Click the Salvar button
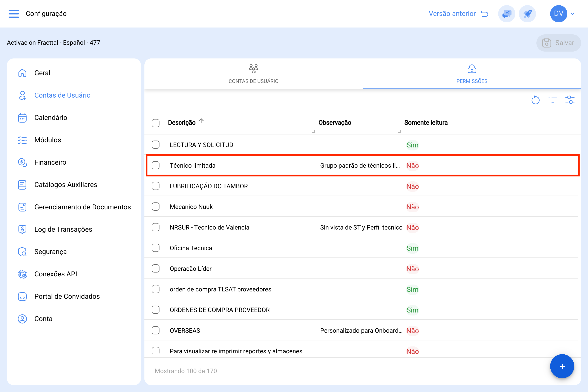 [559, 43]
